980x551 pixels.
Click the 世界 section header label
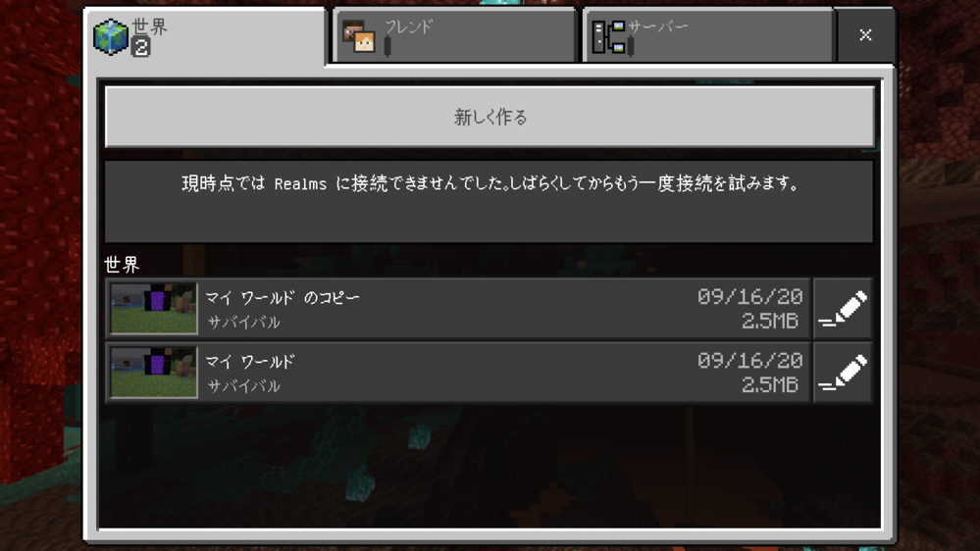tap(122, 265)
